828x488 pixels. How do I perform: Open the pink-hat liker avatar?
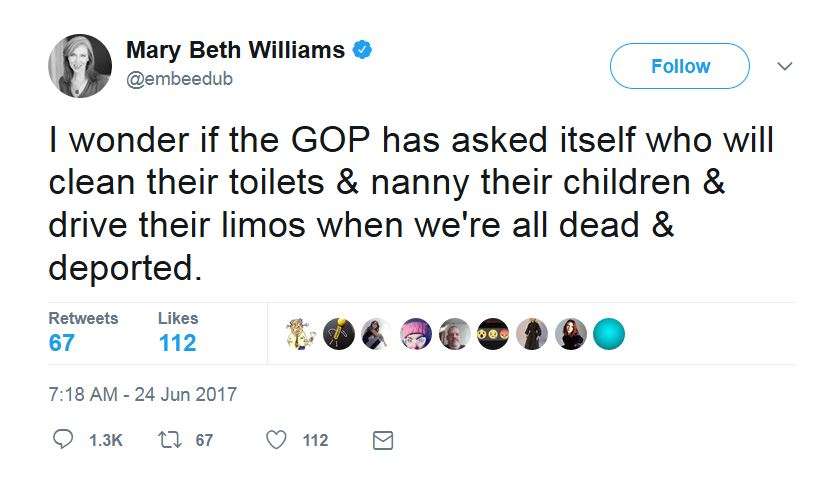416,334
